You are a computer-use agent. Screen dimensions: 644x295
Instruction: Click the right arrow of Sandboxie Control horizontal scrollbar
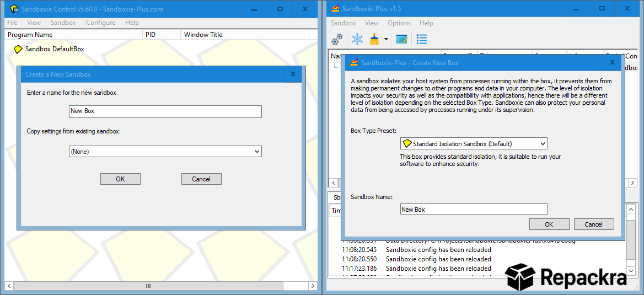tap(313, 286)
